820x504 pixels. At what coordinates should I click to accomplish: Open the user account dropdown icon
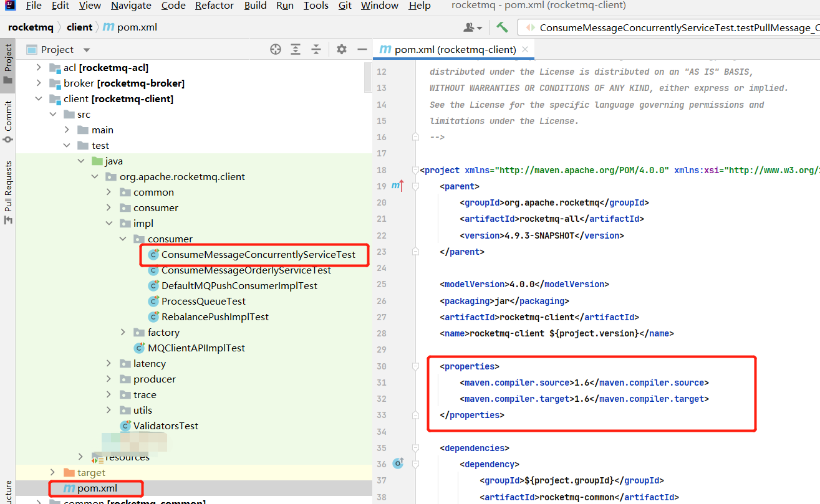coord(473,27)
